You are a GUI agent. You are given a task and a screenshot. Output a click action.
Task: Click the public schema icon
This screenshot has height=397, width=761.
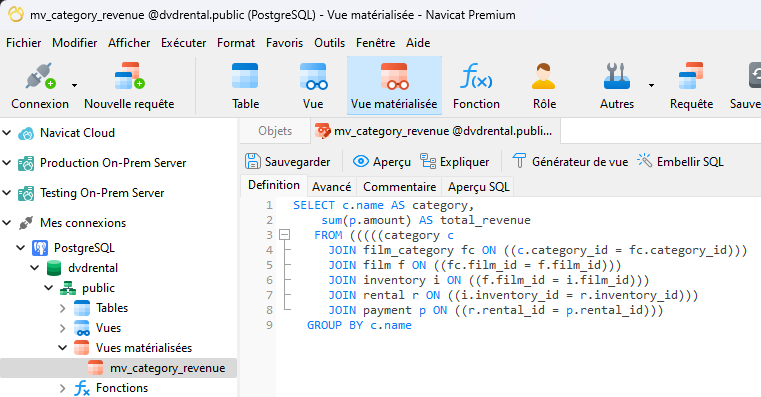pyautogui.click(x=67, y=288)
